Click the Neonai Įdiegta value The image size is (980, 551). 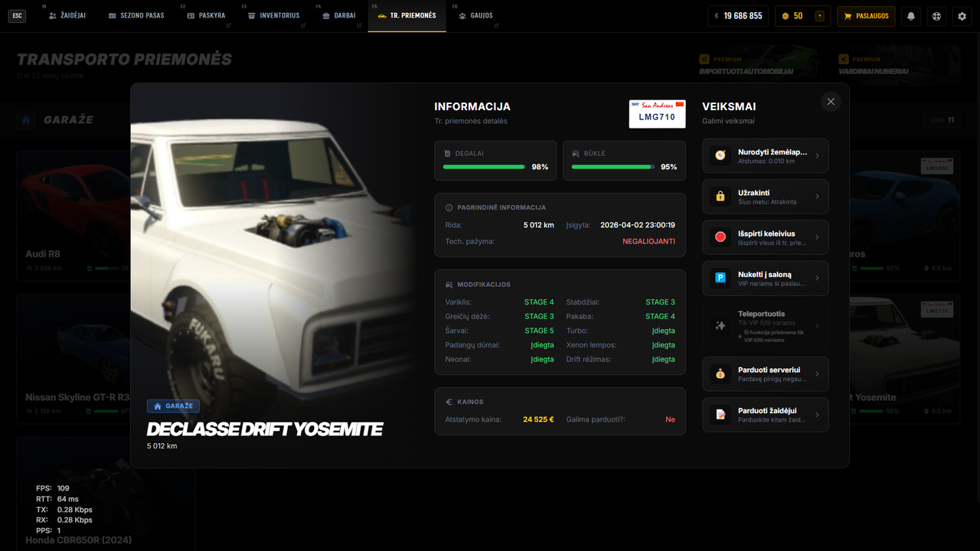542,360
